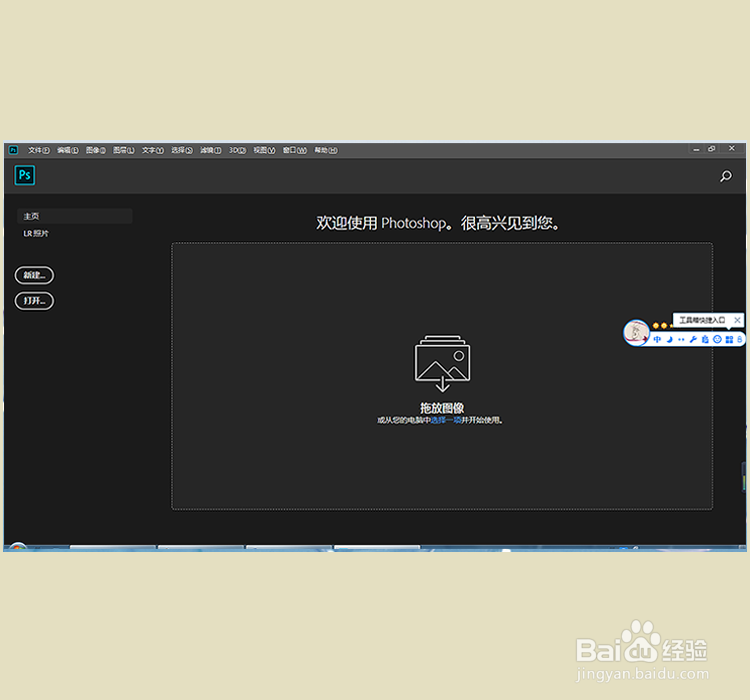Click the 打开... (Open) button

(34, 301)
